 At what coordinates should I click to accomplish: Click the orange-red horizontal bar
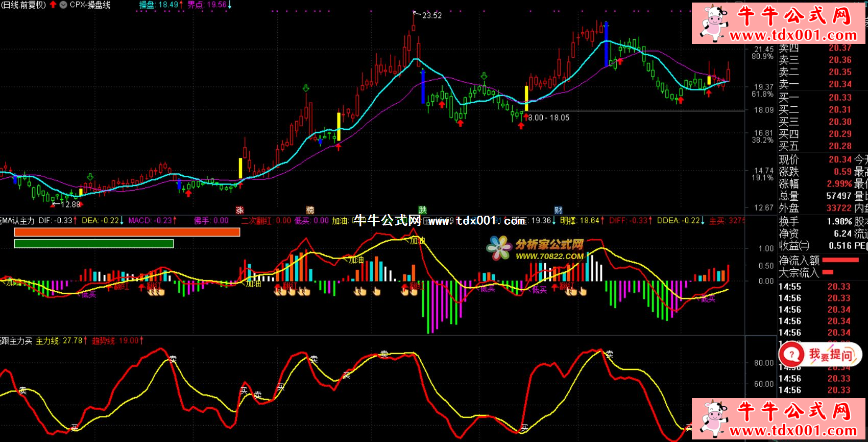pyautogui.click(x=127, y=232)
